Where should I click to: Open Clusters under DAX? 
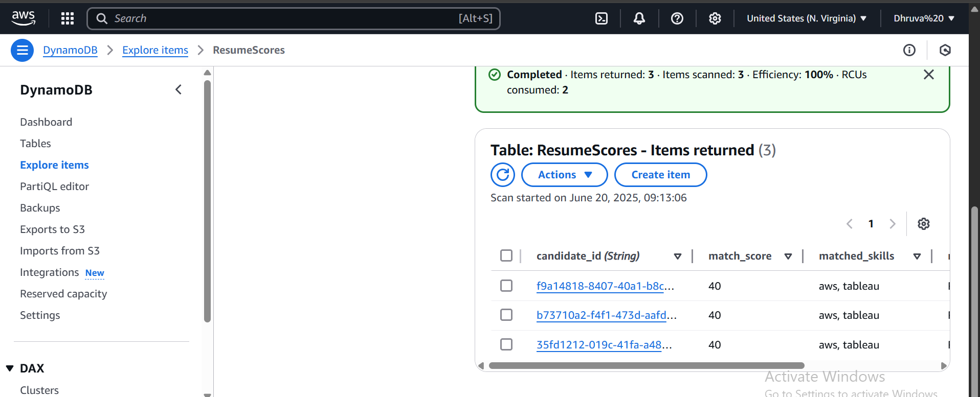point(39,390)
